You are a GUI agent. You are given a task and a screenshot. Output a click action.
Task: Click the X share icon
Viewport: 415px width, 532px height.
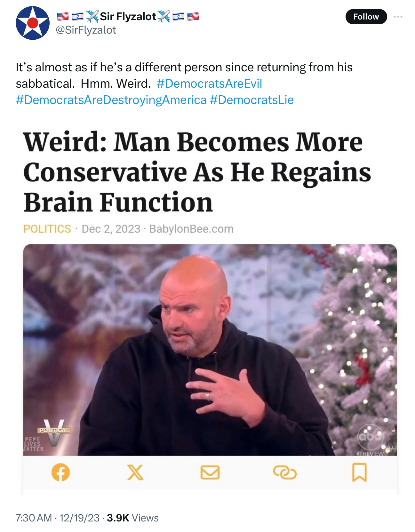(x=135, y=472)
